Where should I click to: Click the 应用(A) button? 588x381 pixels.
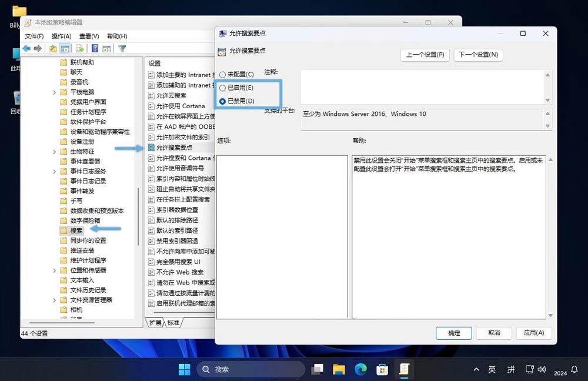click(x=533, y=333)
